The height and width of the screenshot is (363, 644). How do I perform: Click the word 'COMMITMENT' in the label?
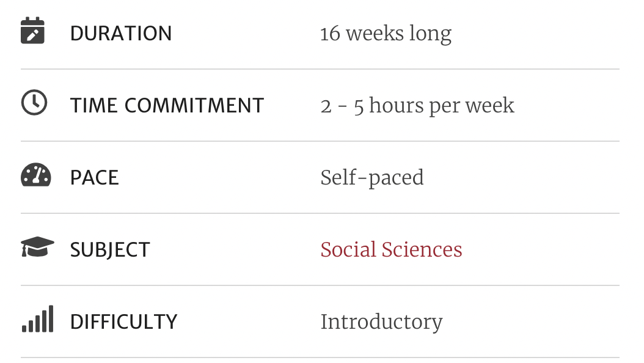tap(194, 106)
